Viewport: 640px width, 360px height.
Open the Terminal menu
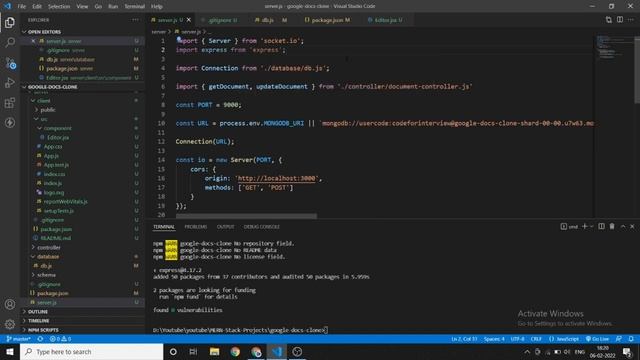134,7
